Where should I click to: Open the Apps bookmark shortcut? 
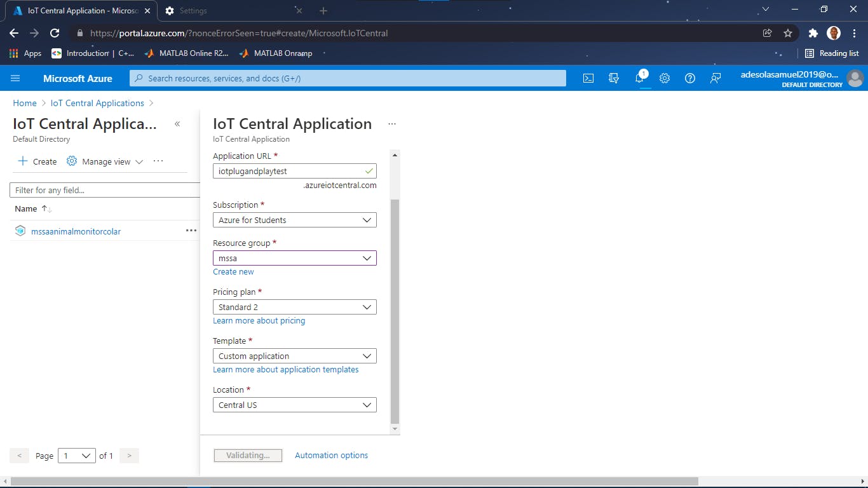tap(25, 53)
